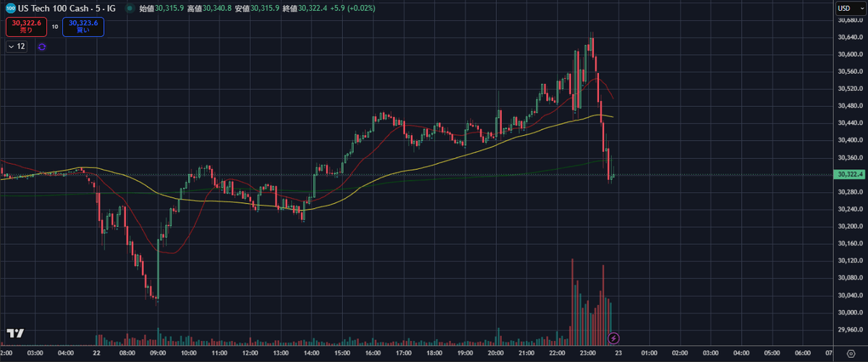Click the date label 23 on time axis
Image resolution: width=868 pixels, height=362 pixels.
coord(618,353)
